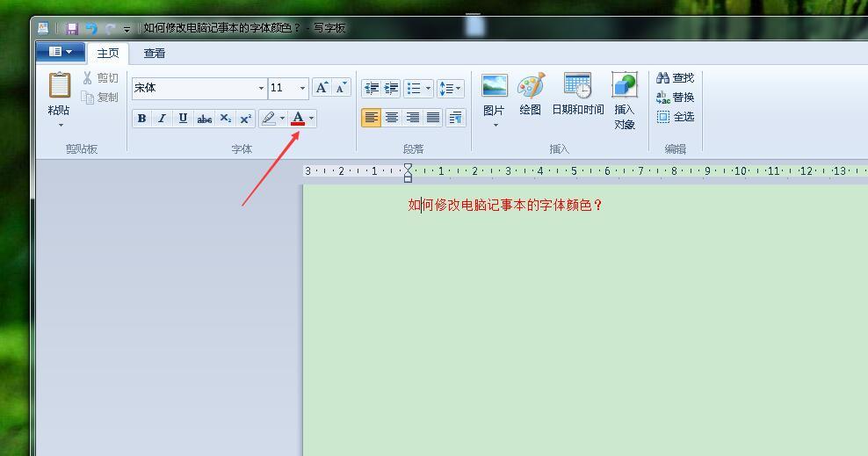Open the WordPad file menu button
Viewport: 868px width, 456px height.
[60, 53]
